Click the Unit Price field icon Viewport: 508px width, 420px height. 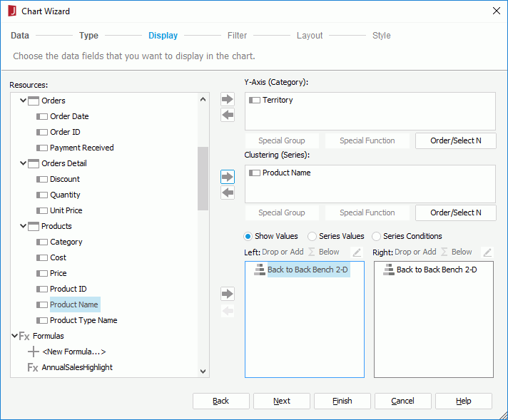point(42,211)
